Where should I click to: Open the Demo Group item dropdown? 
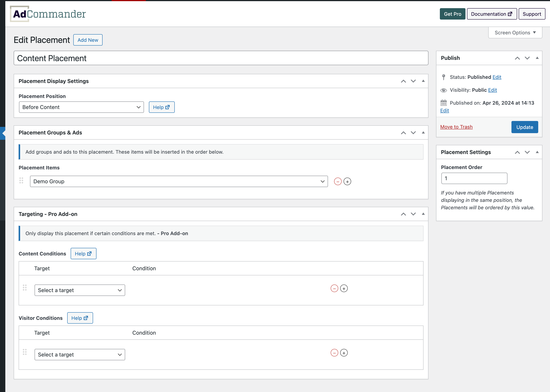179,181
